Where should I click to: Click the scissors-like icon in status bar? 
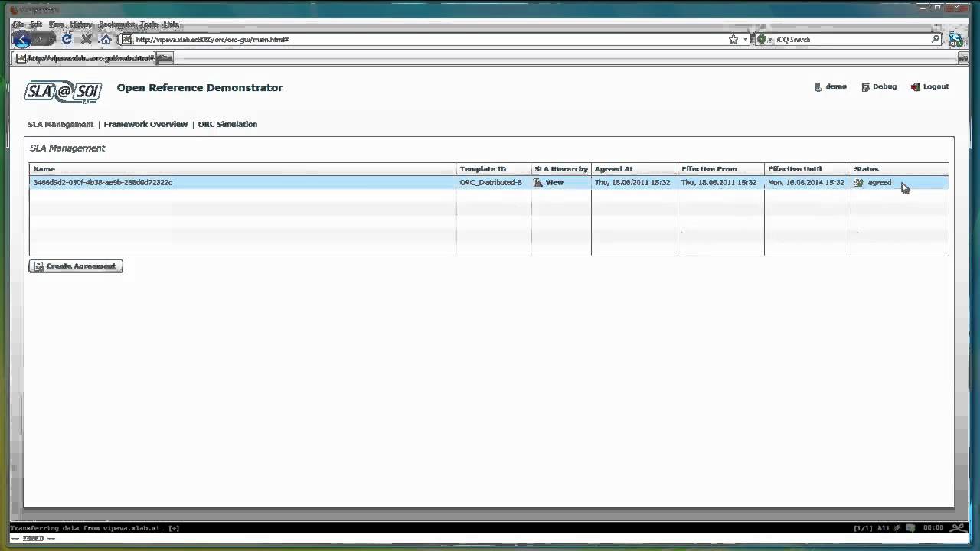(958, 528)
